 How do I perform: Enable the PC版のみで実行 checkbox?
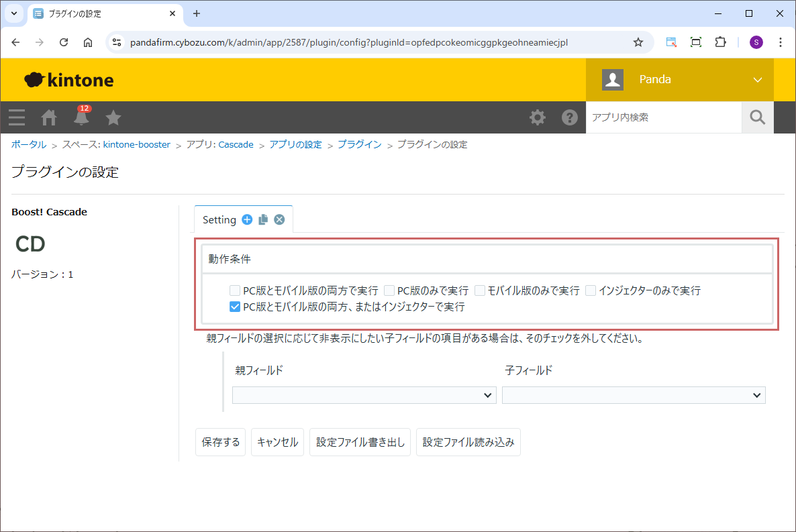pyautogui.click(x=389, y=290)
